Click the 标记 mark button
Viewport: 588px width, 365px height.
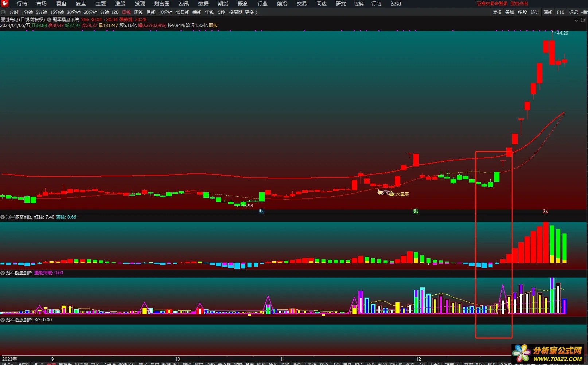click(x=573, y=12)
